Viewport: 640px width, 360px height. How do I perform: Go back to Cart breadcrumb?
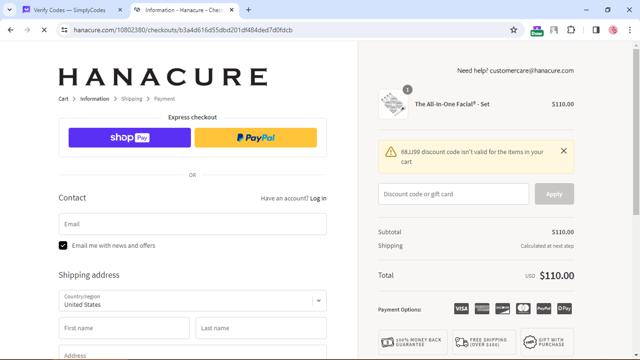(x=63, y=99)
